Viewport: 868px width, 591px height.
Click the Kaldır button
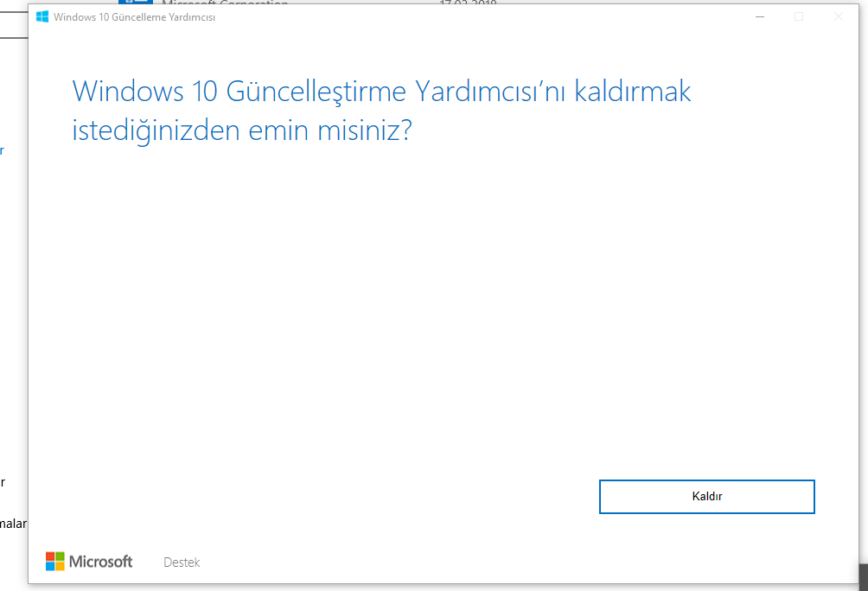706,497
